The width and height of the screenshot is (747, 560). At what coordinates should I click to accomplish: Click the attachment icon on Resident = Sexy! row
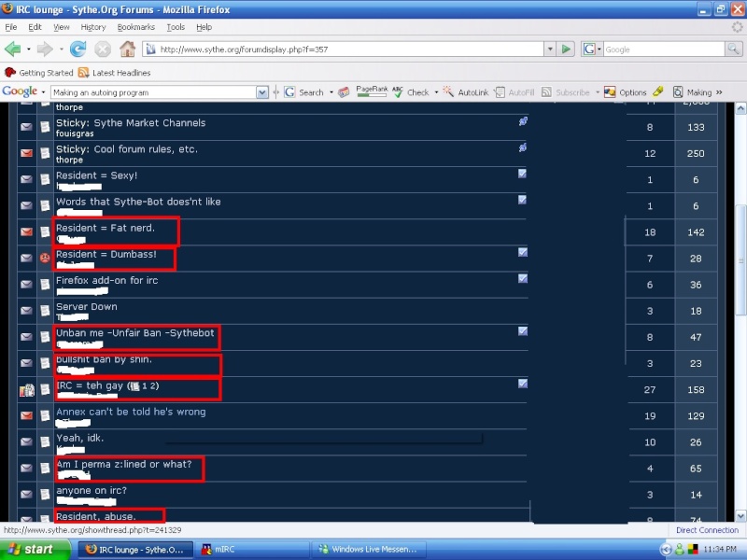click(x=522, y=174)
